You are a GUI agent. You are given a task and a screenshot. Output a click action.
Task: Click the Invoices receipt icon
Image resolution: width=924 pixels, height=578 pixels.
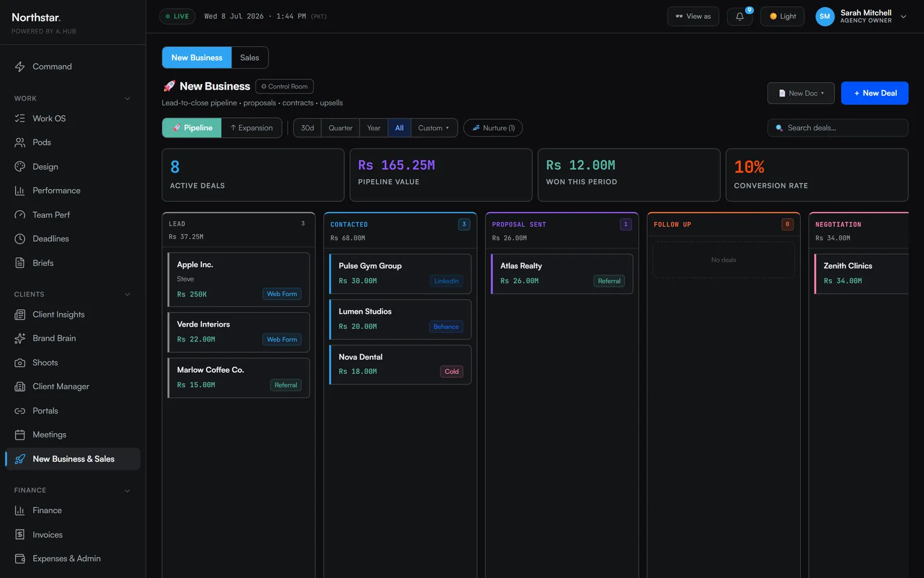(x=20, y=535)
